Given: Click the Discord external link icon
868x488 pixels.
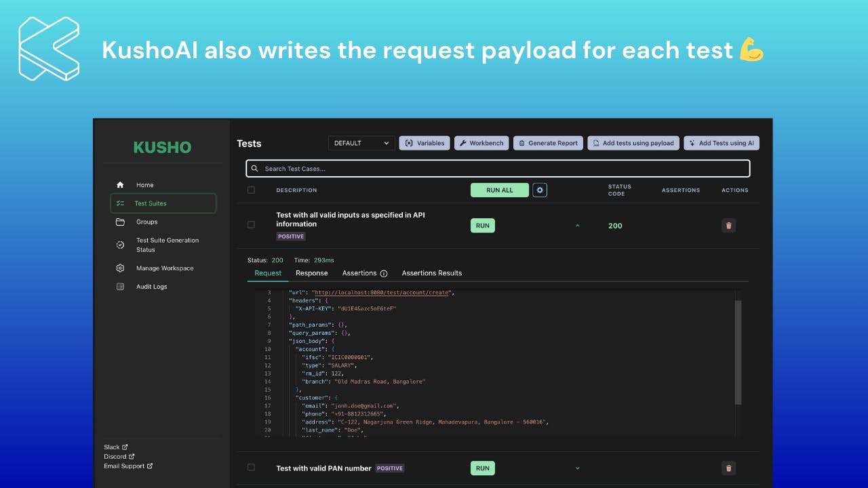Looking at the screenshot, I should (132, 457).
